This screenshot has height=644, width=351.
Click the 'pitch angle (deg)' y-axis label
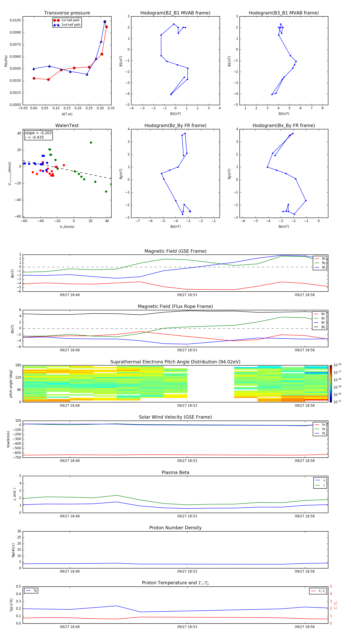pos(11,384)
